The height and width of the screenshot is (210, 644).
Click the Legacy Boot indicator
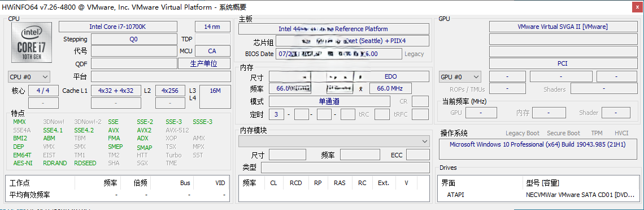523,133
